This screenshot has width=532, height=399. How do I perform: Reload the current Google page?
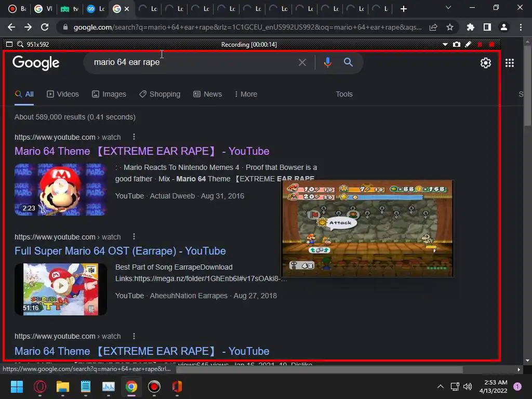pos(45,27)
